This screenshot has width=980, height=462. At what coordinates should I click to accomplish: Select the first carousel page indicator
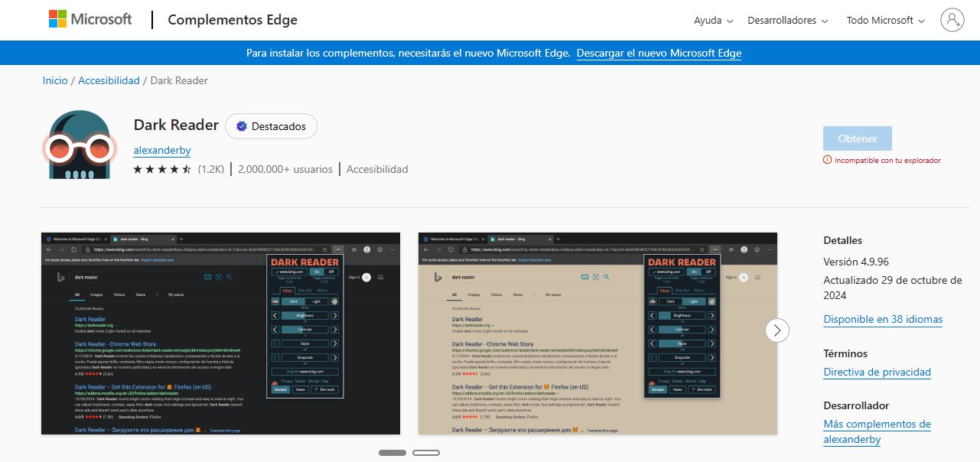click(392, 453)
